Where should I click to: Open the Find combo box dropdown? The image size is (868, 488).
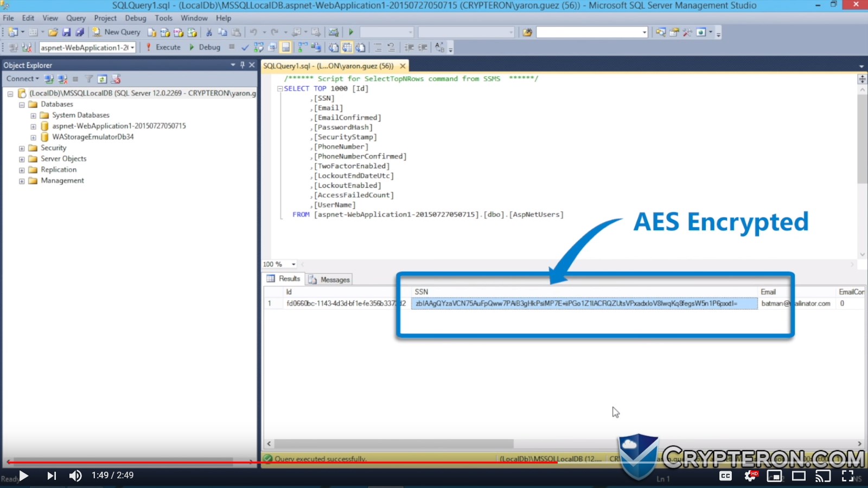coord(644,33)
